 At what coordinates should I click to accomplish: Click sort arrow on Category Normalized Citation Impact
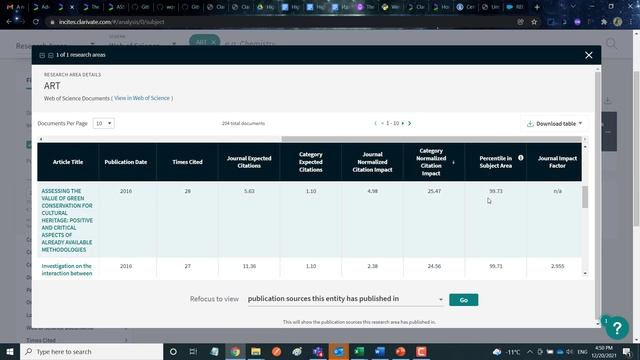(x=453, y=162)
